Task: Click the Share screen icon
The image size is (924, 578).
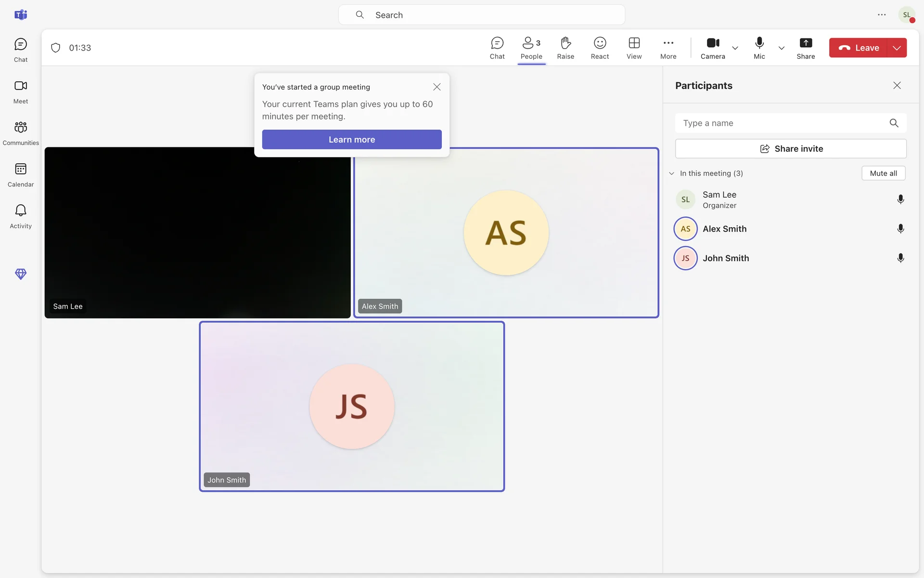Action: (x=806, y=48)
